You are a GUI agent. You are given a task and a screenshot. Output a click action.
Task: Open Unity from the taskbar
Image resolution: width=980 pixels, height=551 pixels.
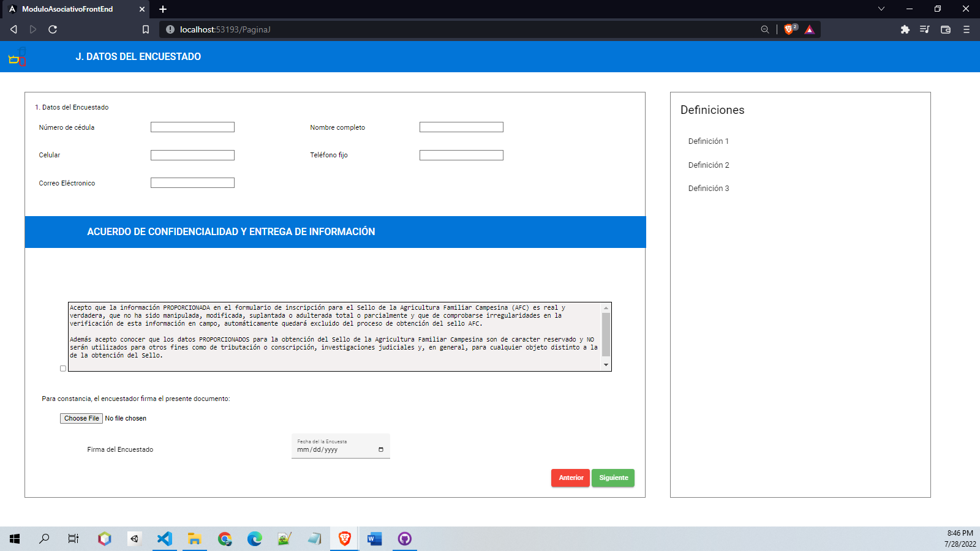tap(135, 539)
